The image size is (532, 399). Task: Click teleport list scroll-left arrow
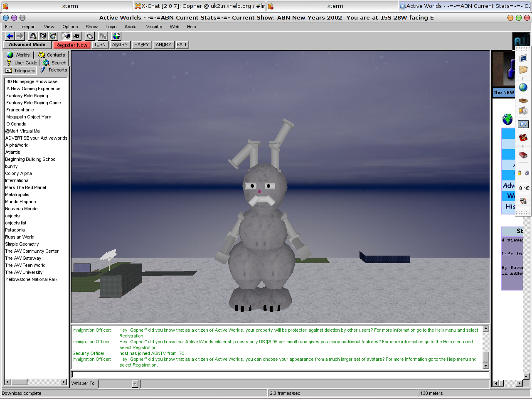8,382
